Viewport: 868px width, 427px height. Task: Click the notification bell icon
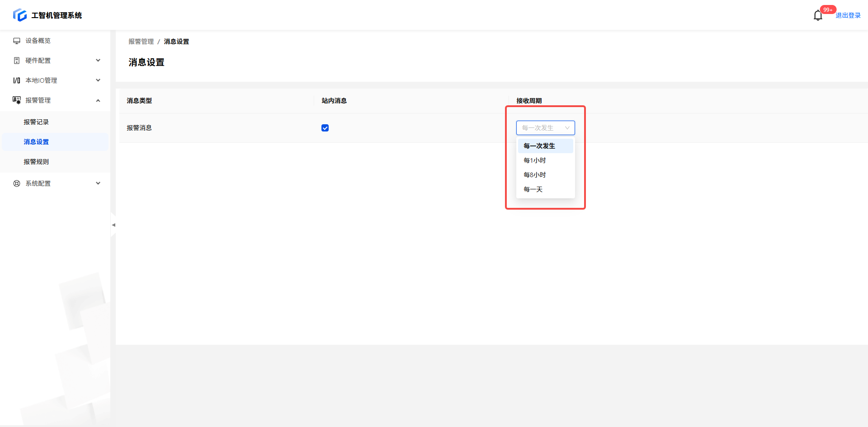point(817,16)
